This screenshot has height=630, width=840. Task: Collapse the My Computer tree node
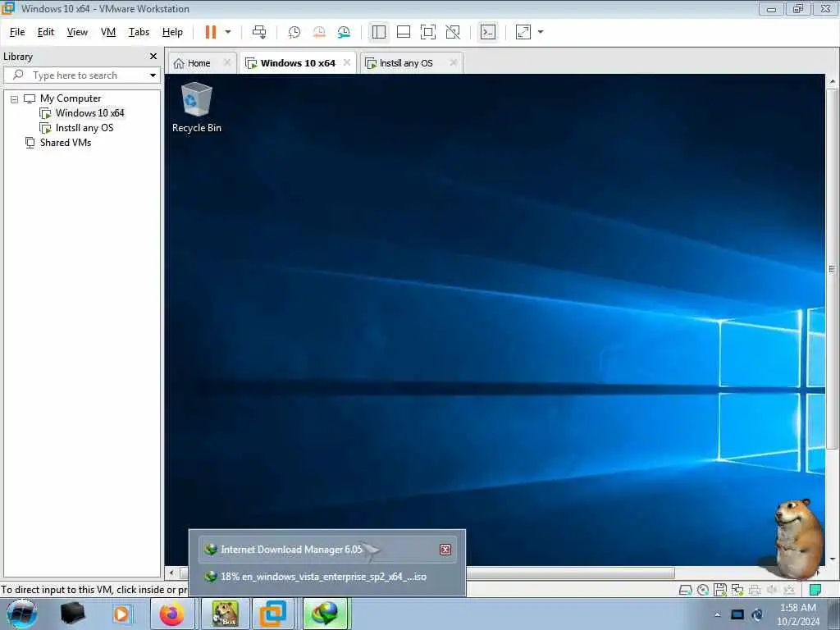[15, 99]
